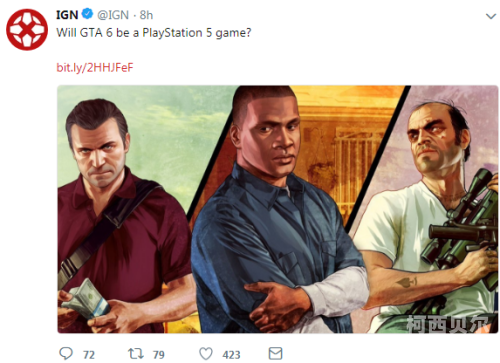Click the tweet text about GTA 6
Image resolution: width=500 pixels, height=363 pixels.
154,33
